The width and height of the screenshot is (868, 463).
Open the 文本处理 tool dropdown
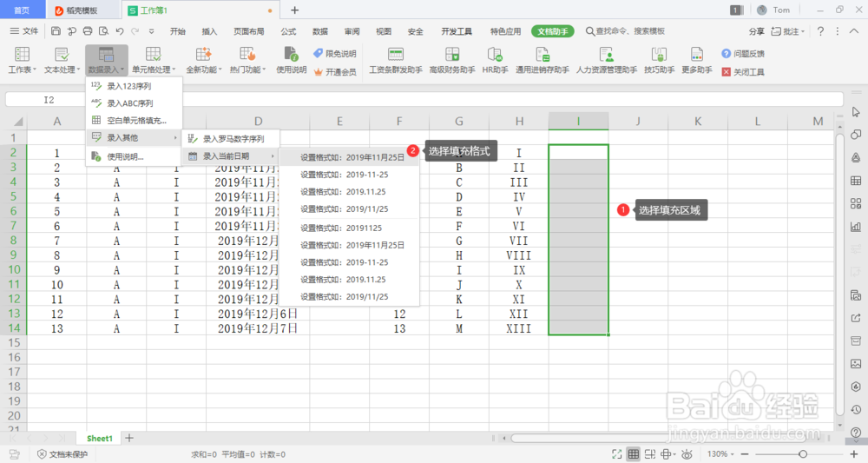tap(62, 60)
